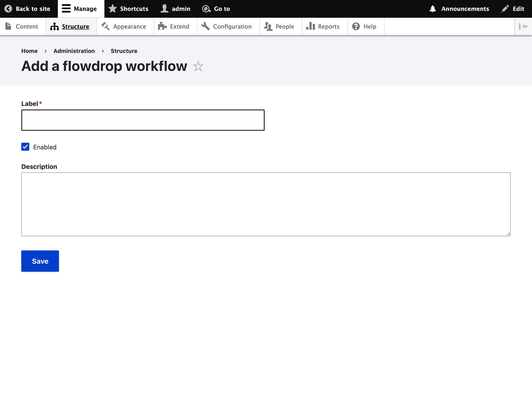Open Help via the question-mark icon
Screen dimensions: 532x398
pyautogui.click(x=356, y=26)
